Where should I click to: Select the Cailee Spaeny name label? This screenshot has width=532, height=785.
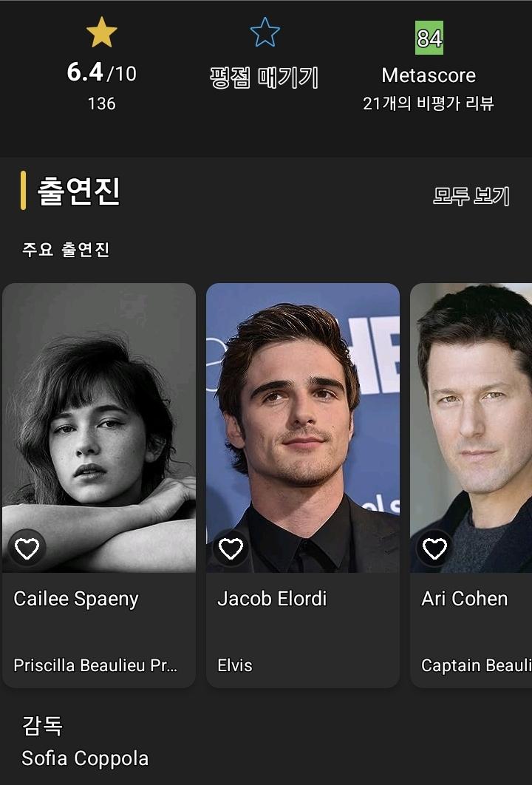(x=76, y=599)
